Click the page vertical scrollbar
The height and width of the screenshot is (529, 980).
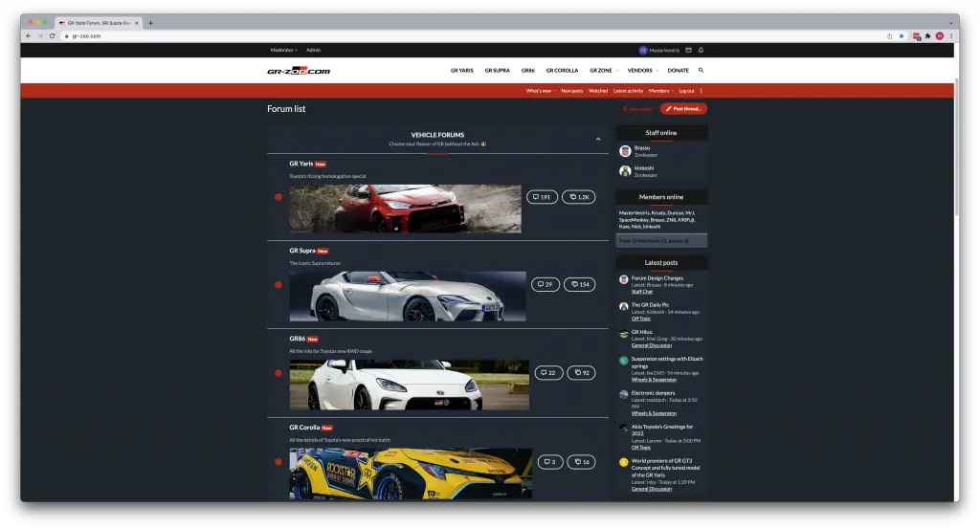[956, 147]
